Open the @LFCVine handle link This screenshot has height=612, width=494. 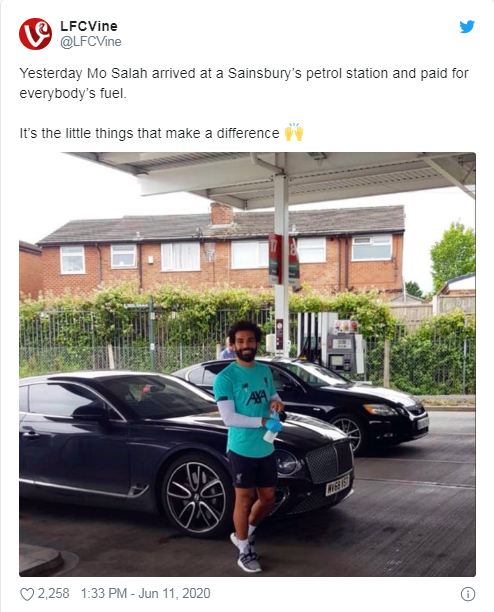[x=91, y=42]
